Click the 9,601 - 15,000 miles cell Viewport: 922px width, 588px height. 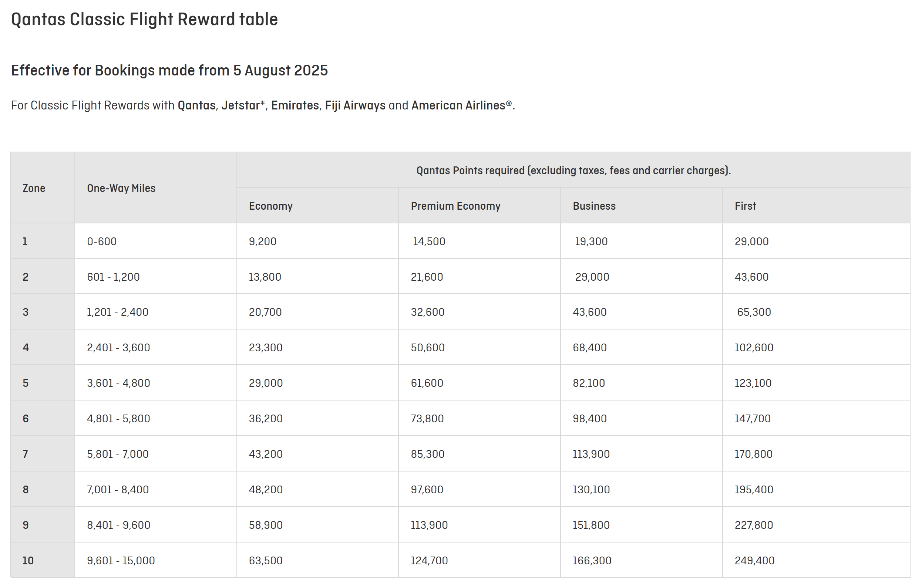[x=121, y=560]
